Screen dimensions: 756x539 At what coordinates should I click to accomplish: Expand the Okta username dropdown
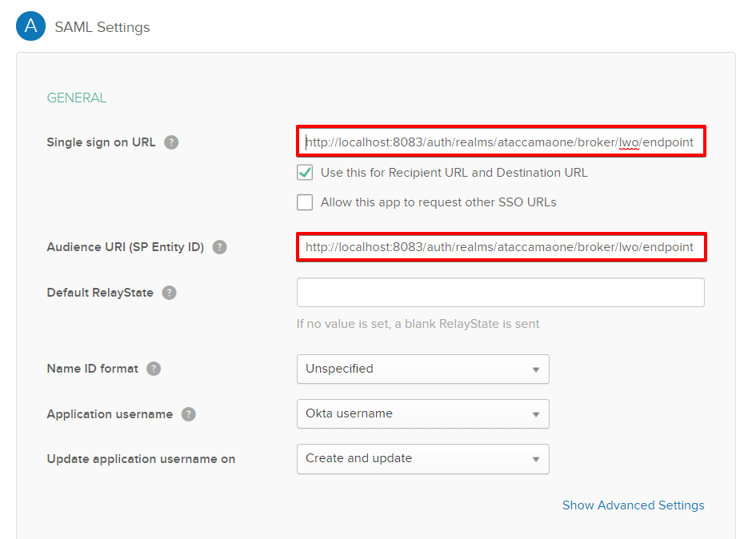coord(422,414)
